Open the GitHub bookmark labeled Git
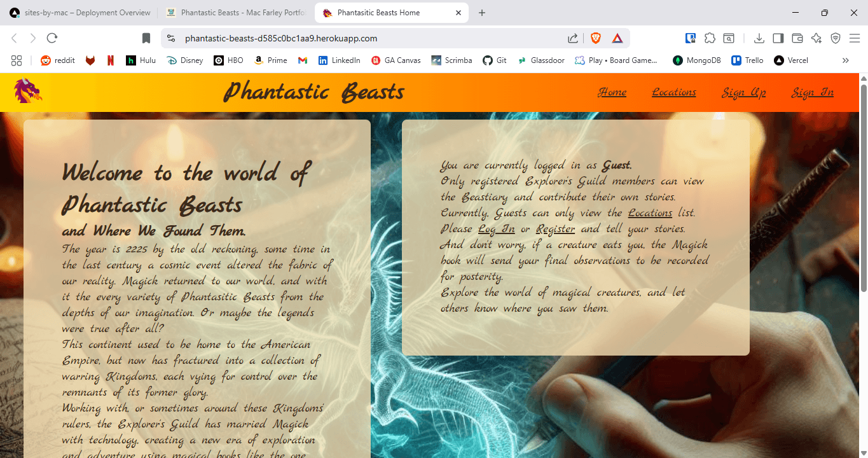This screenshot has height=458, width=868. click(x=494, y=60)
